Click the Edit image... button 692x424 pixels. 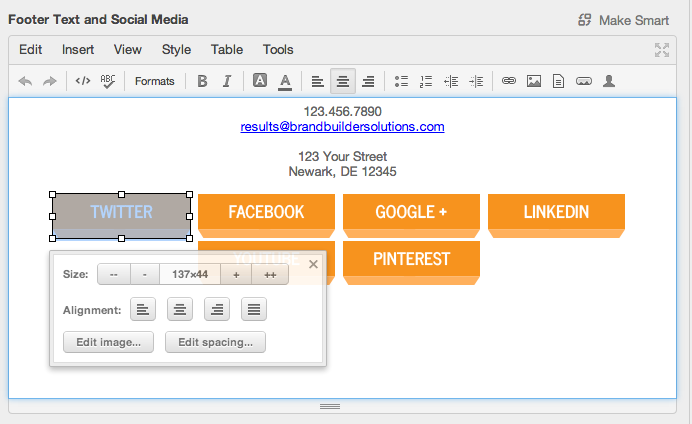tap(109, 342)
